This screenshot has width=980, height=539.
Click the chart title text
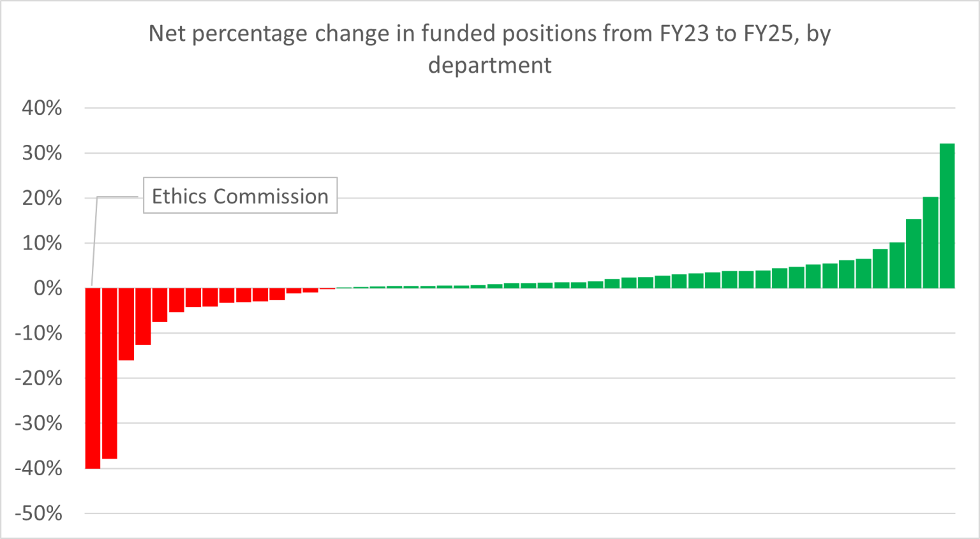coord(489,48)
